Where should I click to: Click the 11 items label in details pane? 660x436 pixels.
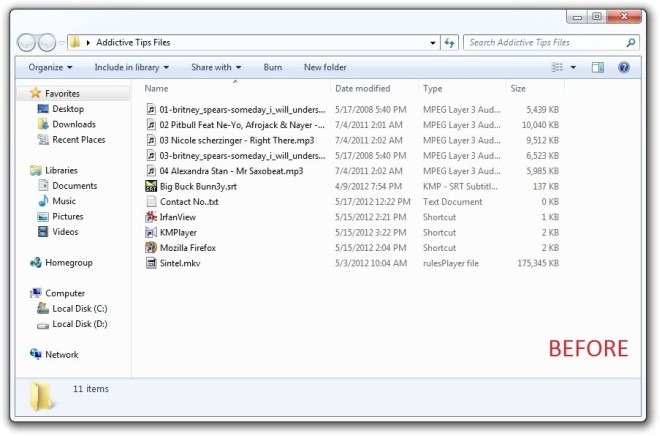(x=90, y=389)
